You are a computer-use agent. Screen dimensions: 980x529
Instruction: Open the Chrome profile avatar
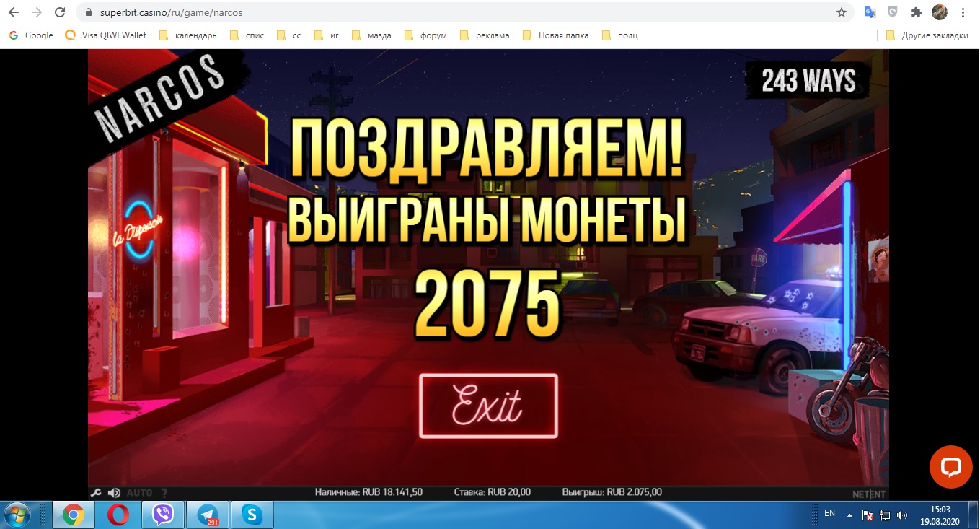(939, 12)
